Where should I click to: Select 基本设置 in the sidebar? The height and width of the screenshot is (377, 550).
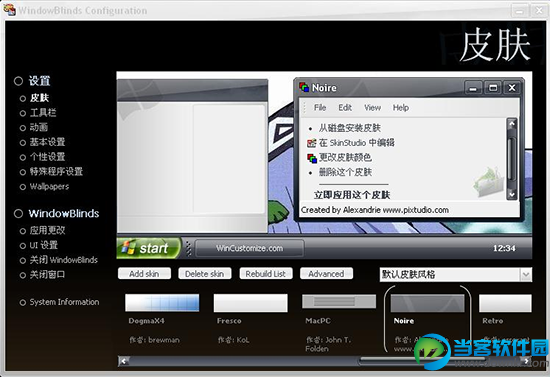pyautogui.click(x=47, y=142)
